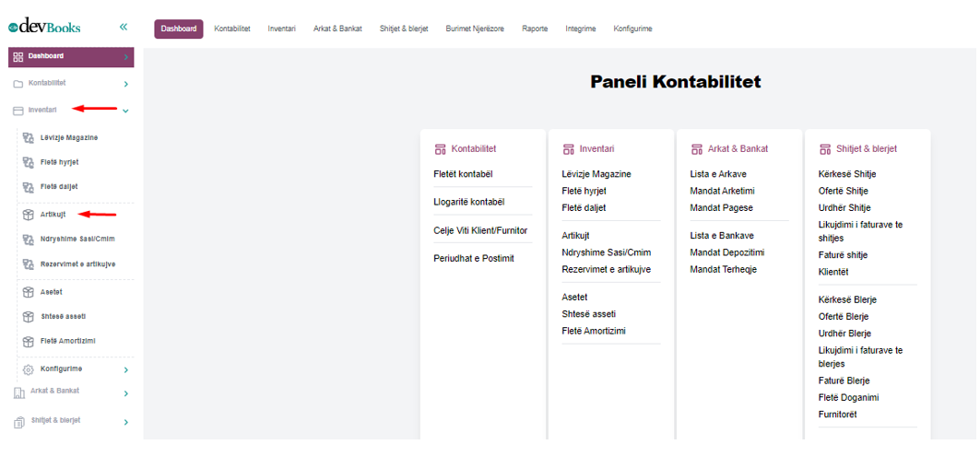Image resolution: width=980 pixels, height=468 pixels.
Task: Collapse the Inventari sidebar section chevron
Action: (x=125, y=111)
